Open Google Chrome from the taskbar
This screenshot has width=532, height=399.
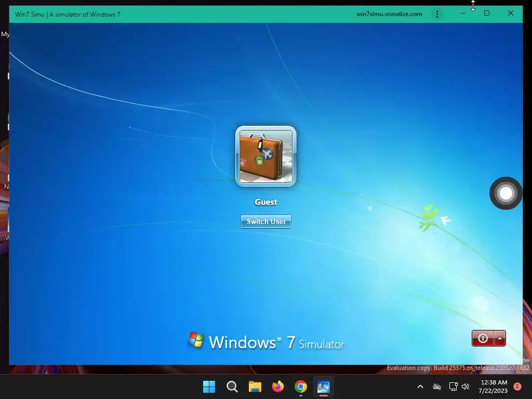tap(301, 387)
